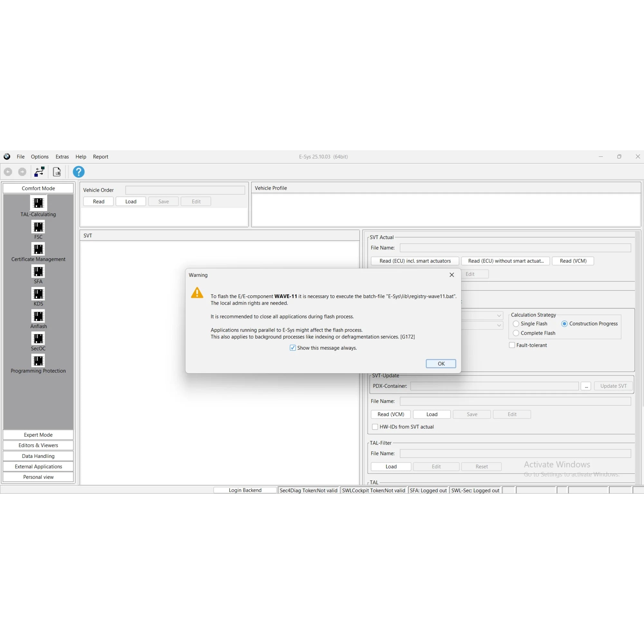The height and width of the screenshot is (644, 644).
Task: Click SWLCockpit Token:Not valid status
Action: [374, 490]
